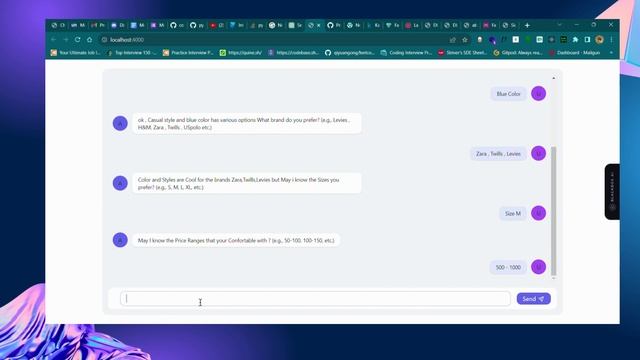Switch to GitHub tab labeled py
This screenshot has height=360, width=640.
coord(197,25)
